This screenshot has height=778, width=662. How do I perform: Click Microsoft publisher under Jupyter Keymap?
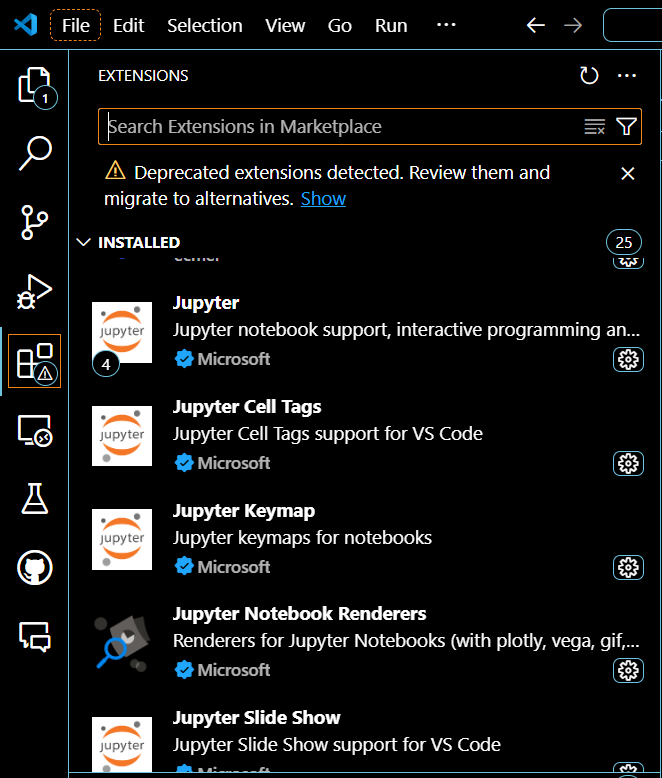(x=234, y=567)
